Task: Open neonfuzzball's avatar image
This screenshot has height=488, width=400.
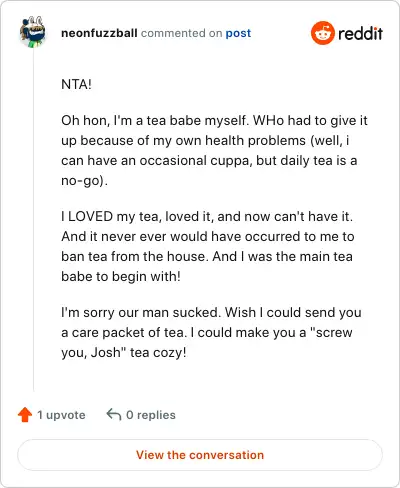Action: coord(32,32)
